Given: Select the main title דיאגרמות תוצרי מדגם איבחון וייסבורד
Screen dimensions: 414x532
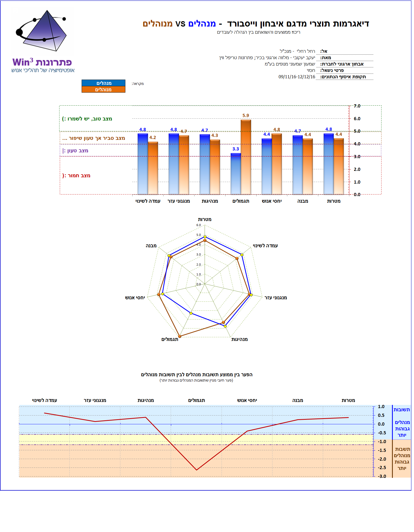Looking at the screenshot, I should pos(298,24).
